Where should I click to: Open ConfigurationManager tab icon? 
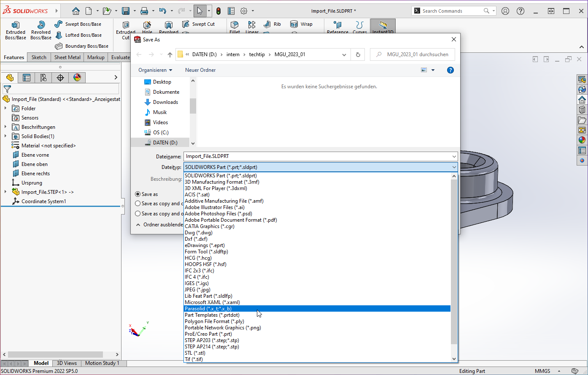43,78
